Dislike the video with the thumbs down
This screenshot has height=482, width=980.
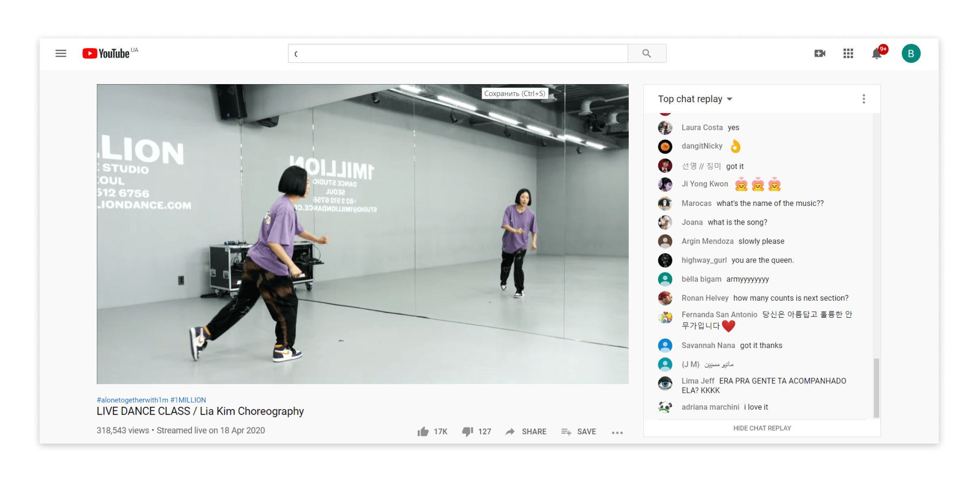click(467, 431)
